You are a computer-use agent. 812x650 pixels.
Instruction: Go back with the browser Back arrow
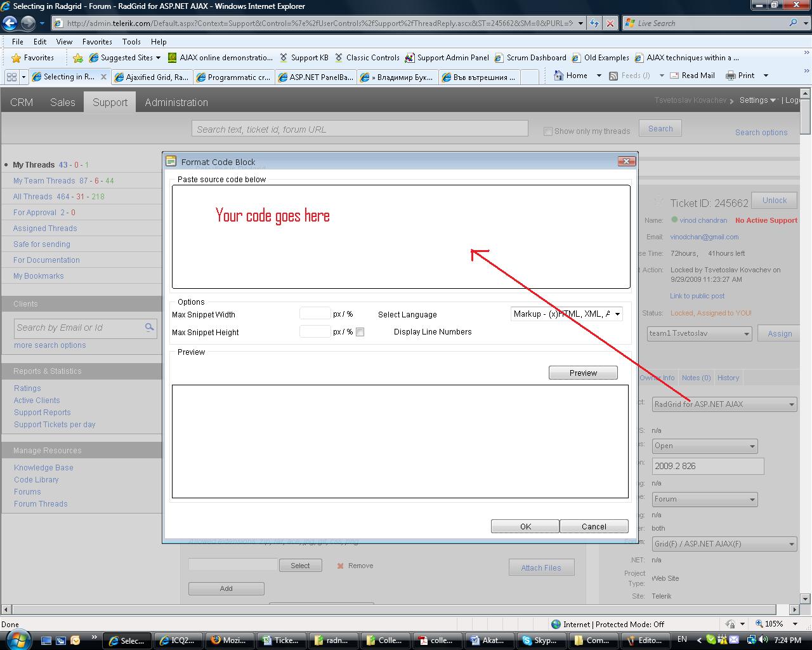coord(10,23)
